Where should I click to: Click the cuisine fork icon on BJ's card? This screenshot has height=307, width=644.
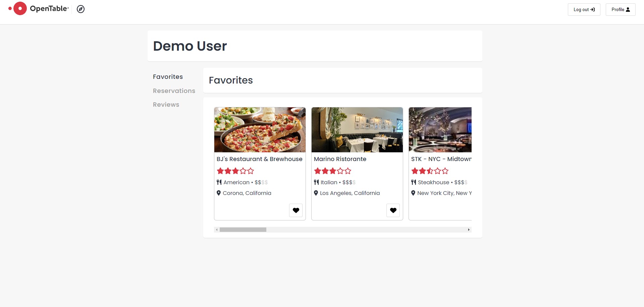click(x=219, y=182)
